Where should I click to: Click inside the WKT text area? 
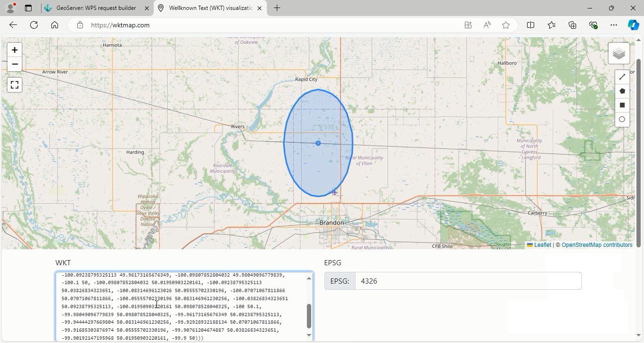[184, 306]
